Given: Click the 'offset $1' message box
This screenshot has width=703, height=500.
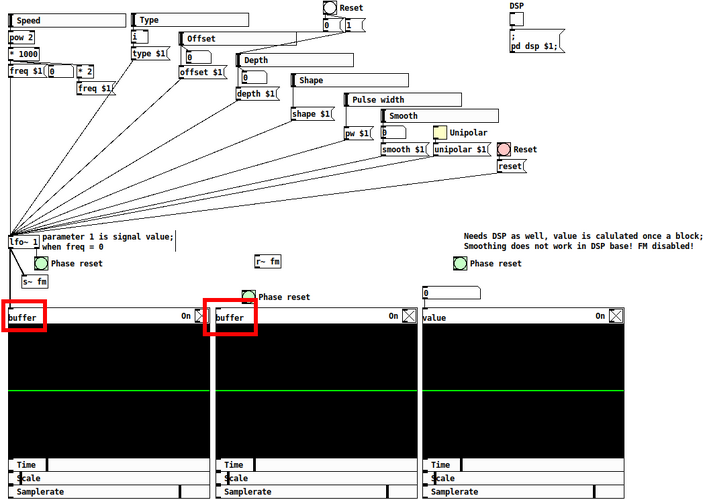Looking at the screenshot, I should 203,72.
